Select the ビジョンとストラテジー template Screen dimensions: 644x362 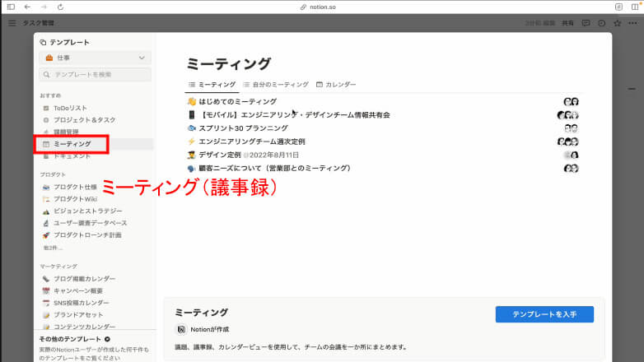click(88, 211)
